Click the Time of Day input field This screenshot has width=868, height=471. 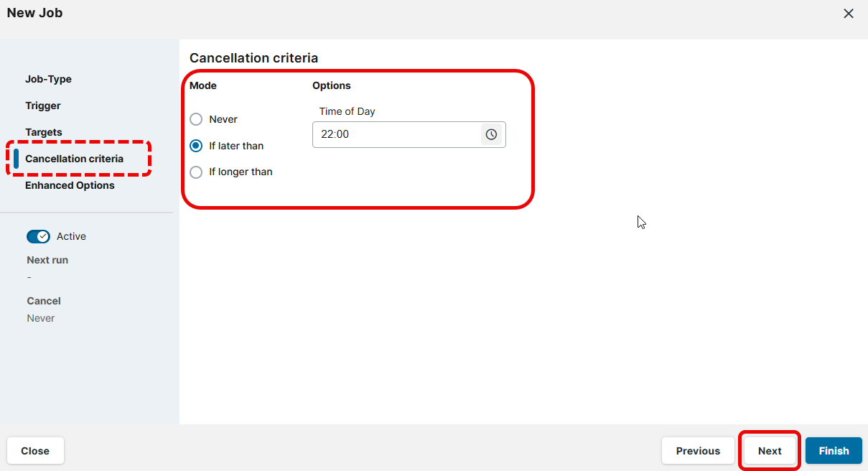coord(396,134)
